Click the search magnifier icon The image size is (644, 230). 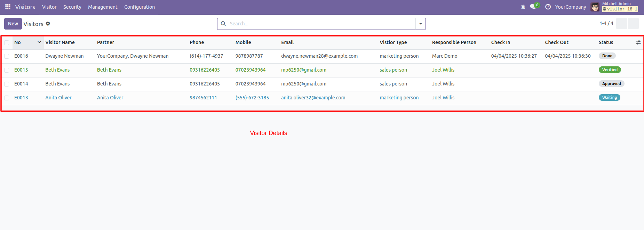[223, 24]
